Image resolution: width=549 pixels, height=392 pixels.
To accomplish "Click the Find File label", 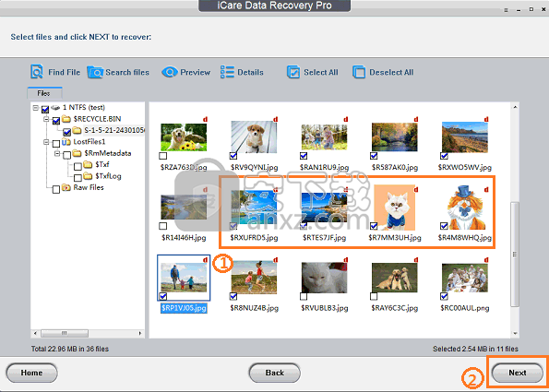I will [x=64, y=73].
